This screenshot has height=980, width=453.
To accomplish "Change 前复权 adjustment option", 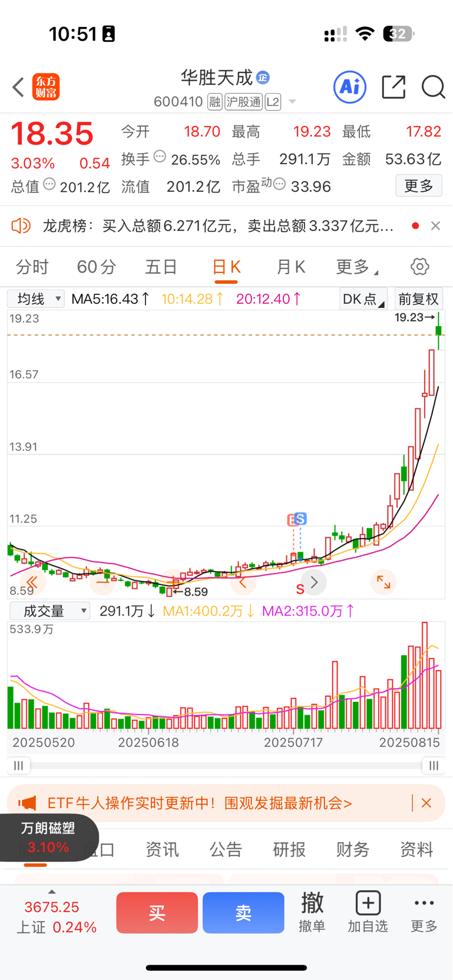I will tap(418, 299).
